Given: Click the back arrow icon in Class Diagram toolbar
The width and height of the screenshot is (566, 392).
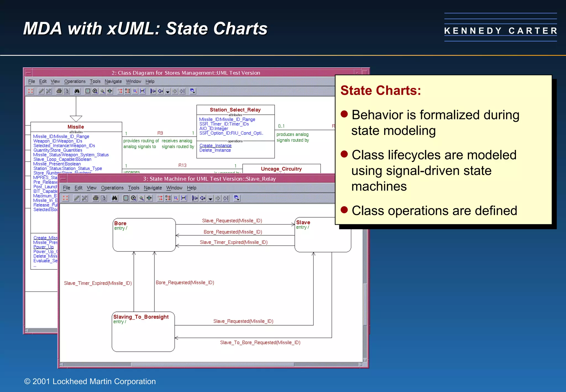Looking at the screenshot, I should coord(160,91).
